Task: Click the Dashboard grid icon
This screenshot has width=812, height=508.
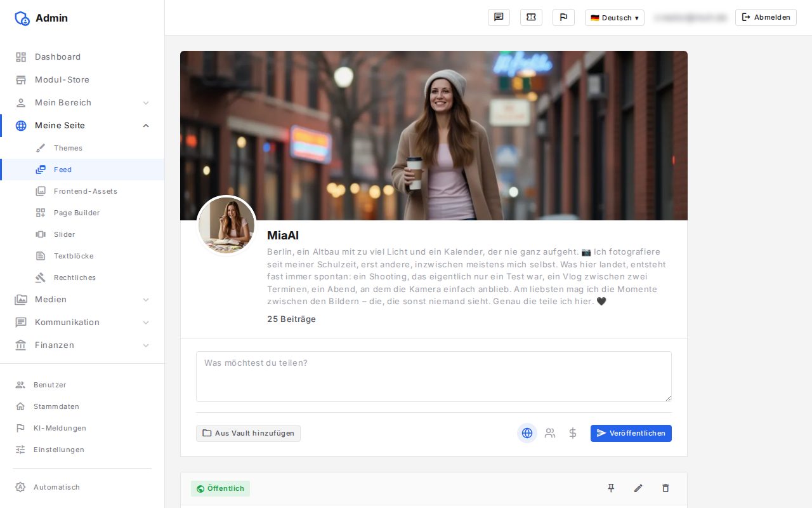Action: coord(21,57)
